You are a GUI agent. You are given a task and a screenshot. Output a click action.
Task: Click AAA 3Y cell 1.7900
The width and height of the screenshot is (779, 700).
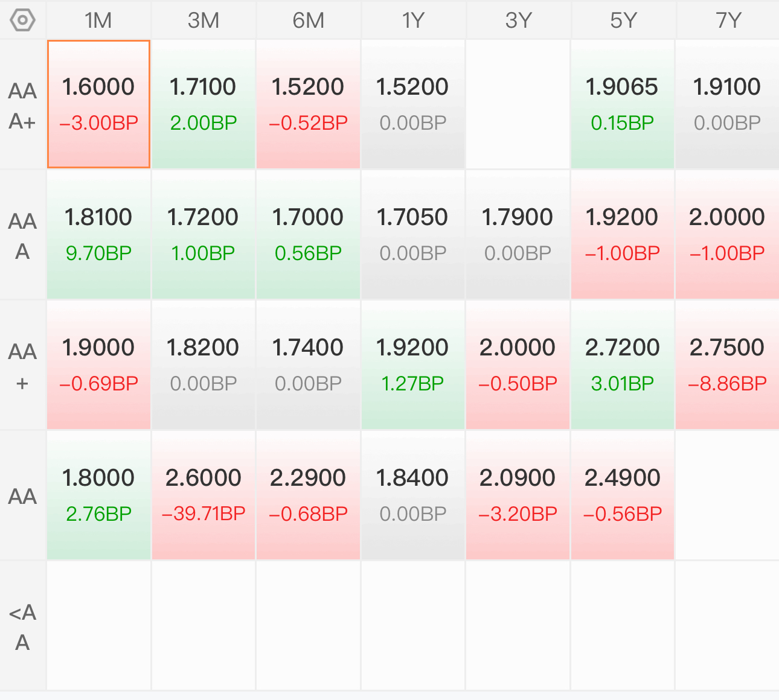(x=518, y=235)
